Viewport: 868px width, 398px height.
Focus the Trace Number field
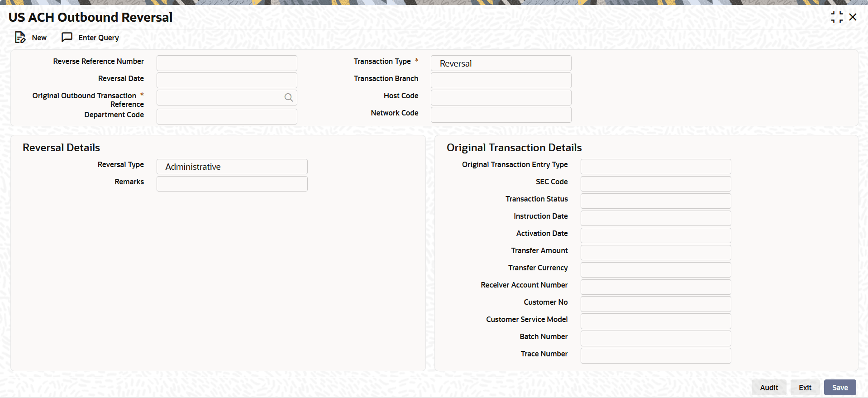pyautogui.click(x=656, y=356)
